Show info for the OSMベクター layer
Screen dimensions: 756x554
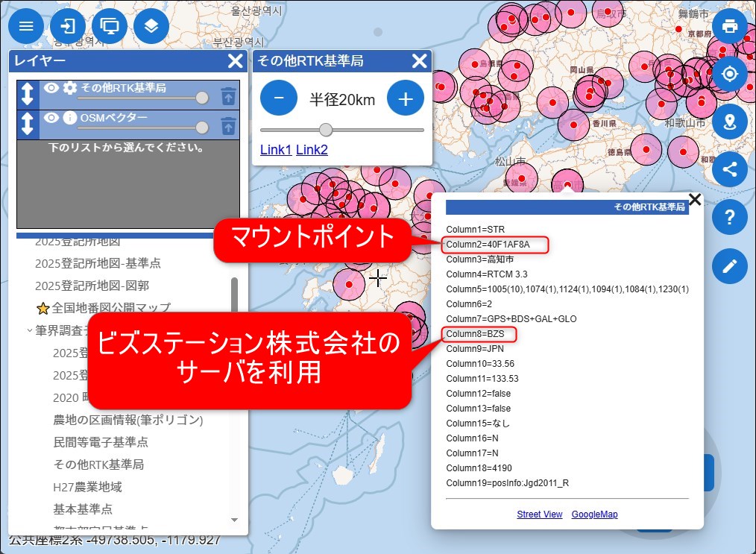coord(70,118)
